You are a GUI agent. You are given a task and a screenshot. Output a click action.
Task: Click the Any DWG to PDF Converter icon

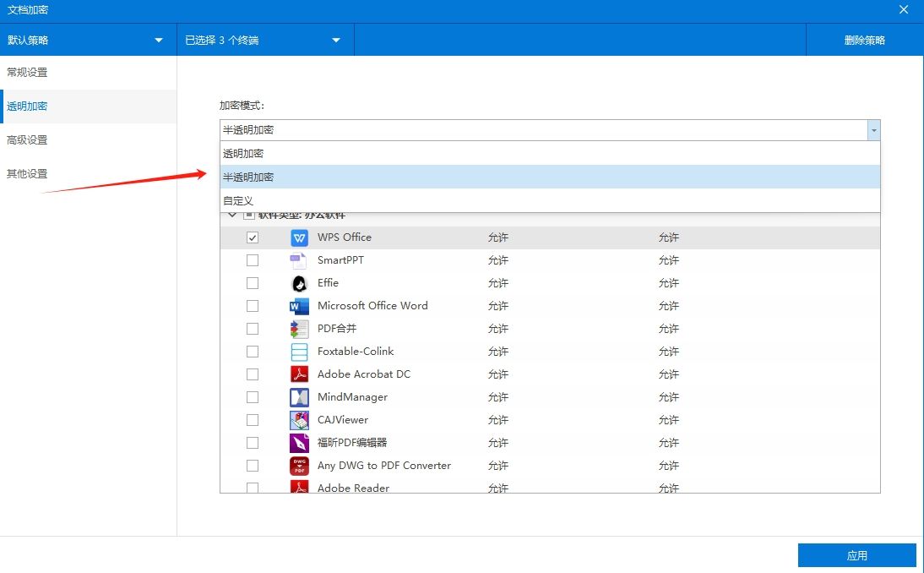pos(298,465)
